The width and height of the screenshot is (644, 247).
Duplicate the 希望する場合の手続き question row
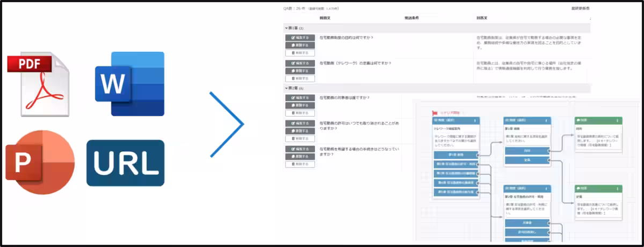(x=300, y=157)
